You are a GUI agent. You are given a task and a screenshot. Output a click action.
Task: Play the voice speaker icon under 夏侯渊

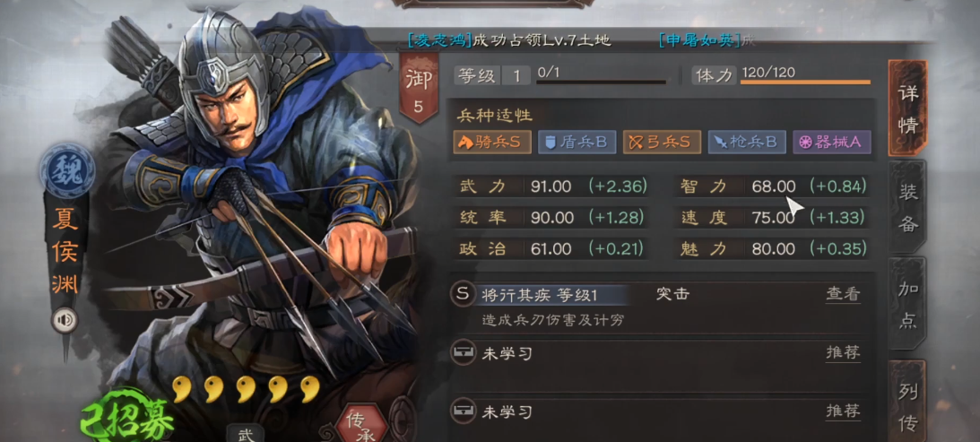[x=65, y=321]
